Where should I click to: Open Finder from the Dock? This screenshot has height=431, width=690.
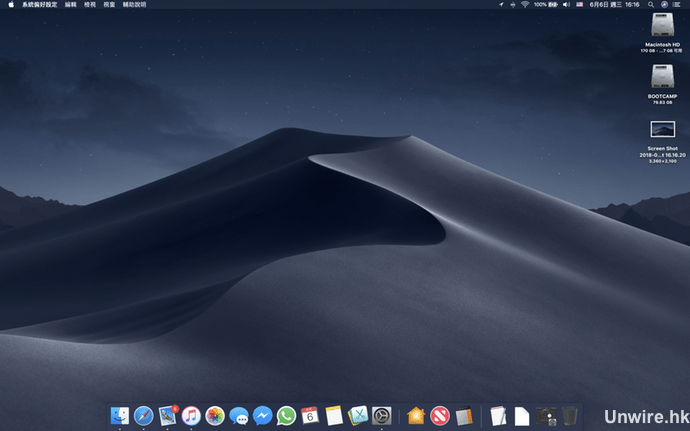click(120, 416)
